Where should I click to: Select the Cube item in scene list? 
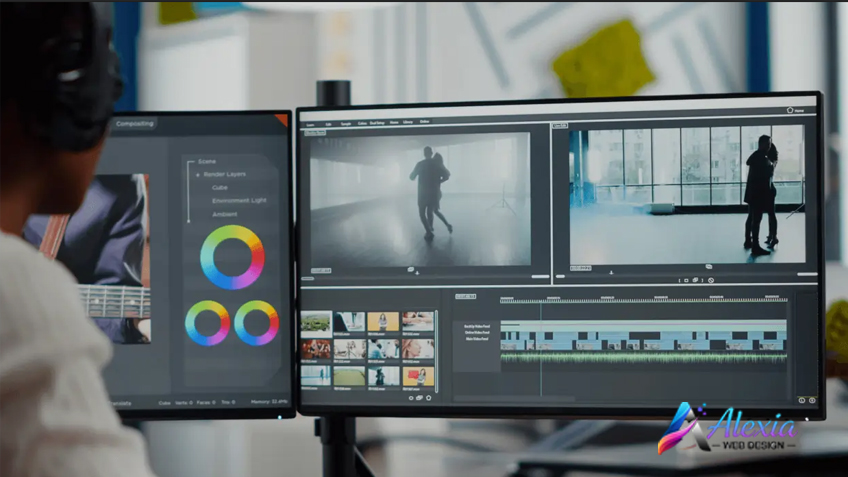pyautogui.click(x=219, y=187)
